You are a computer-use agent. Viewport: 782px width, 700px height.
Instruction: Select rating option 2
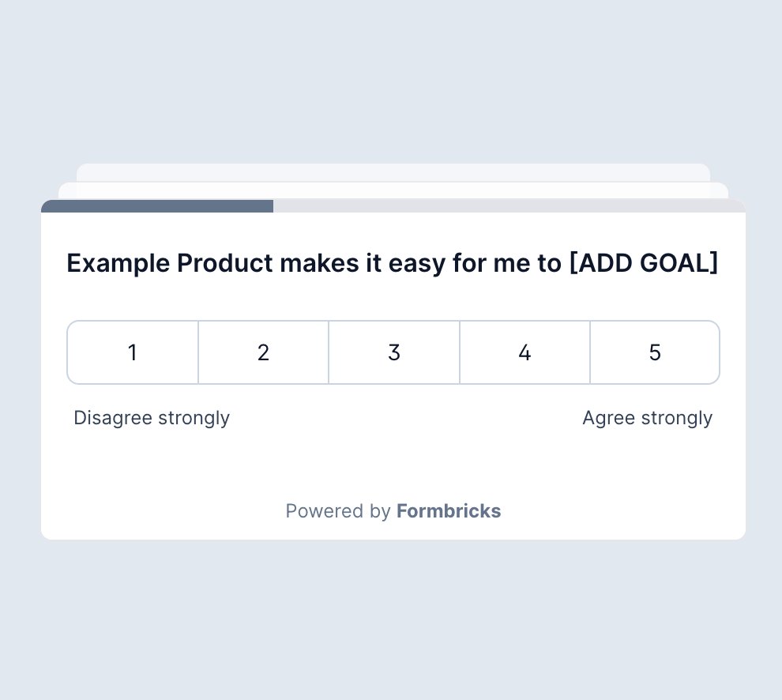263,352
